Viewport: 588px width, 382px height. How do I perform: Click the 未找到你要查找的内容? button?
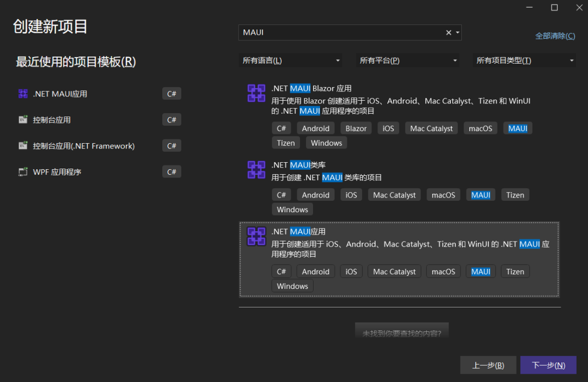pos(402,330)
